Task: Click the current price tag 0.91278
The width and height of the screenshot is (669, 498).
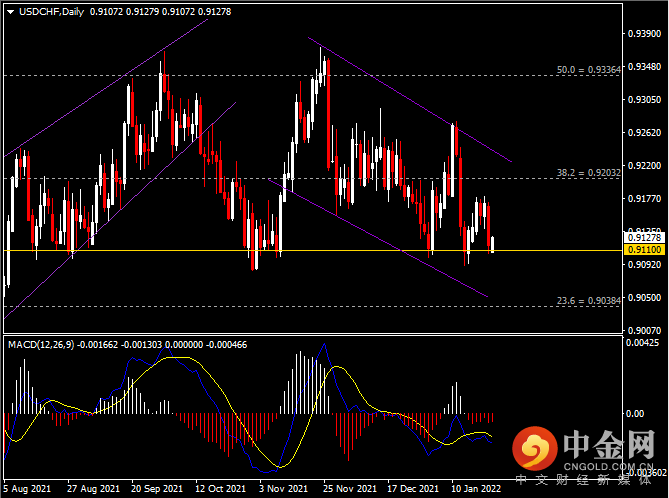Action: pos(644,237)
